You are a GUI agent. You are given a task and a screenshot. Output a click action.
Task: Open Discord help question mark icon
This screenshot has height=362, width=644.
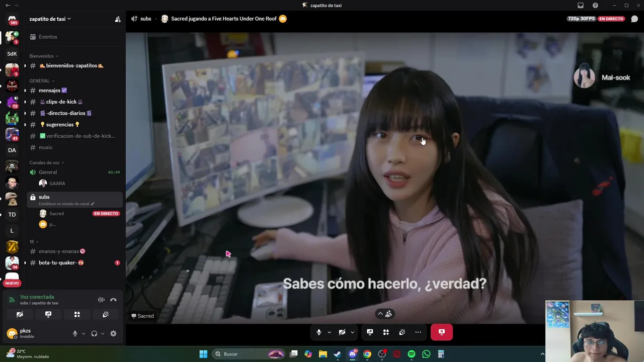pyautogui.click(x=596, y=6)
